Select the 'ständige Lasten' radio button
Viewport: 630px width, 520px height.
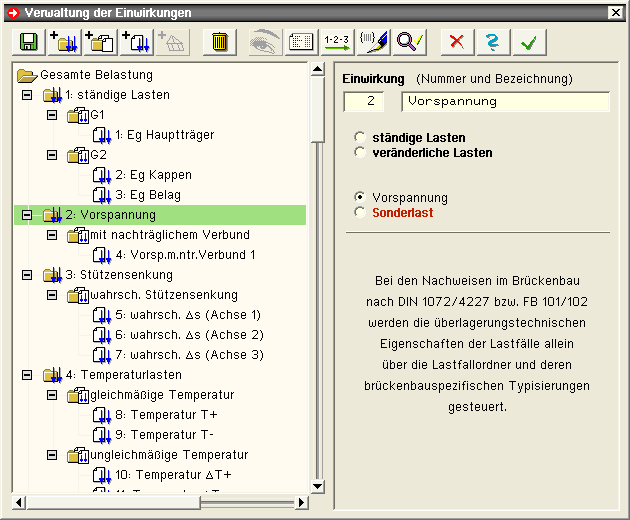tap(360, 137)
